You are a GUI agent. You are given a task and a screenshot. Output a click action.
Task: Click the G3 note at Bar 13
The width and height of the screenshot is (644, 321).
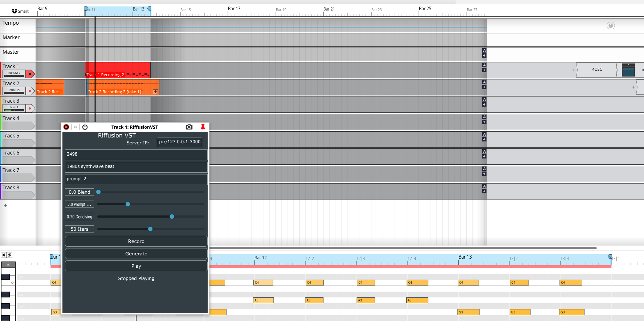468,312
